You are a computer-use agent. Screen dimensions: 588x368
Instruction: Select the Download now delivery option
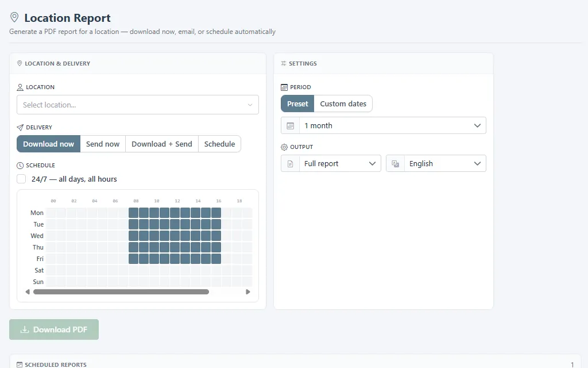[48, 144]
